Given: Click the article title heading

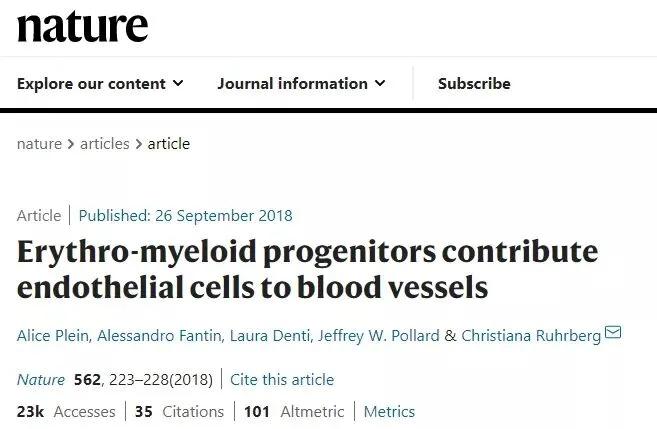Looking at the screenshot, I should pyautogui.click(x=307, y=269).
